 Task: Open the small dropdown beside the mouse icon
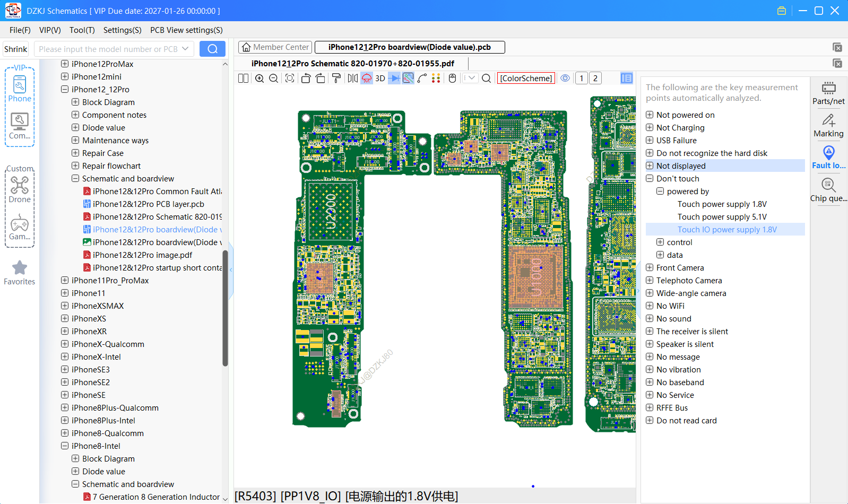coord(471,78)
